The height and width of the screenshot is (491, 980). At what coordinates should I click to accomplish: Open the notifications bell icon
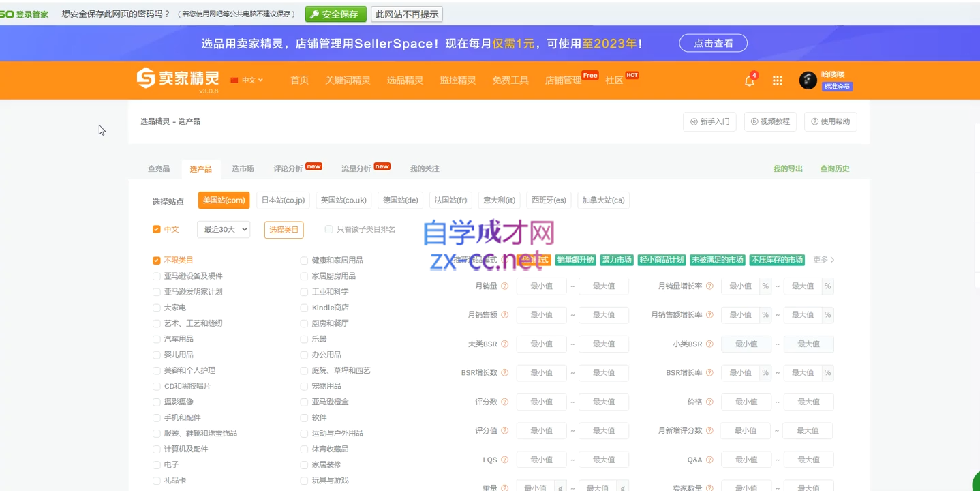(x=749, y=80)
